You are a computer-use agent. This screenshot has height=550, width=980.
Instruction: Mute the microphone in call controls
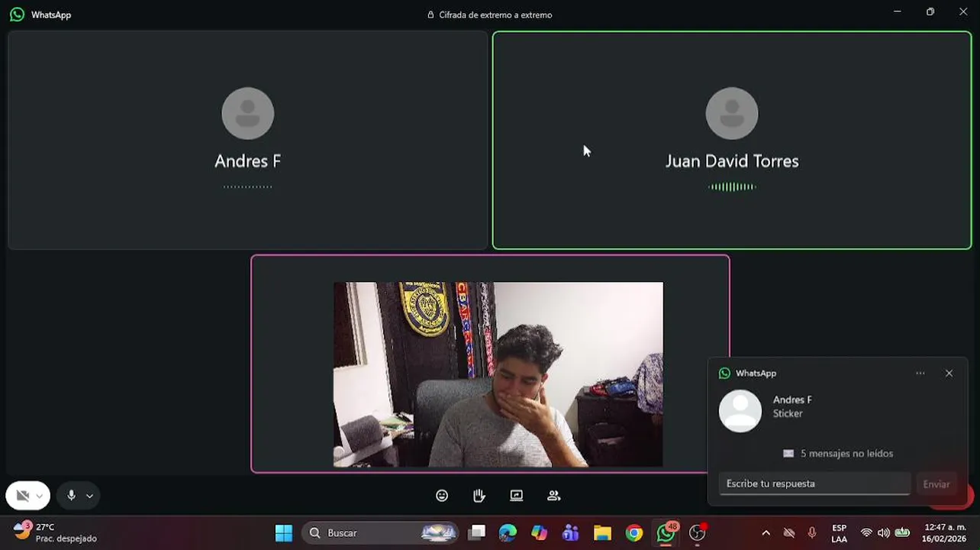pos(71,496)
